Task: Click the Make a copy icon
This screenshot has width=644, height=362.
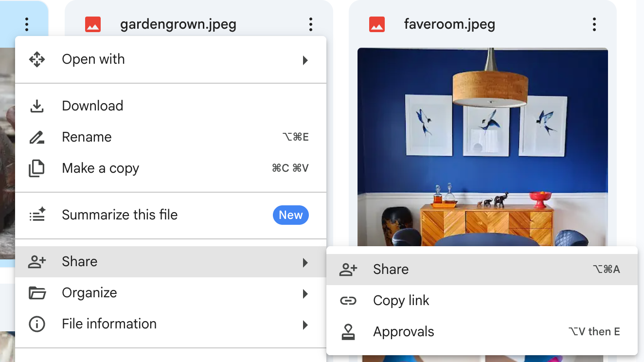Action: click(37, 168)
